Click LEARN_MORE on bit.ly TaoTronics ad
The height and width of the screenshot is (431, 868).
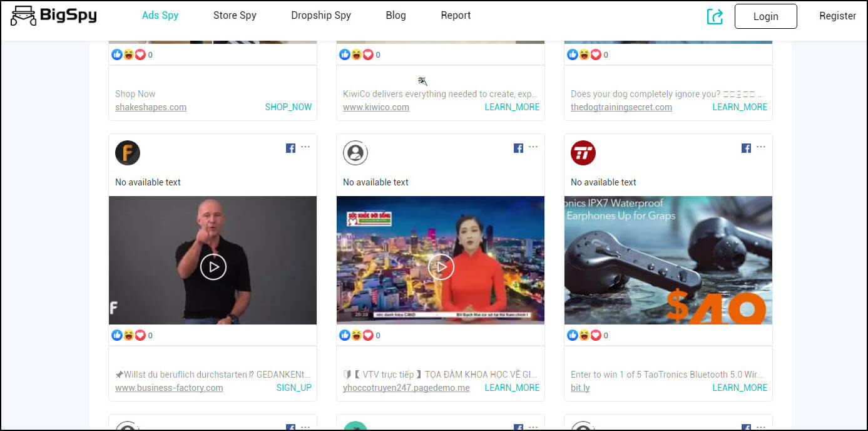(x=740, y=388)
